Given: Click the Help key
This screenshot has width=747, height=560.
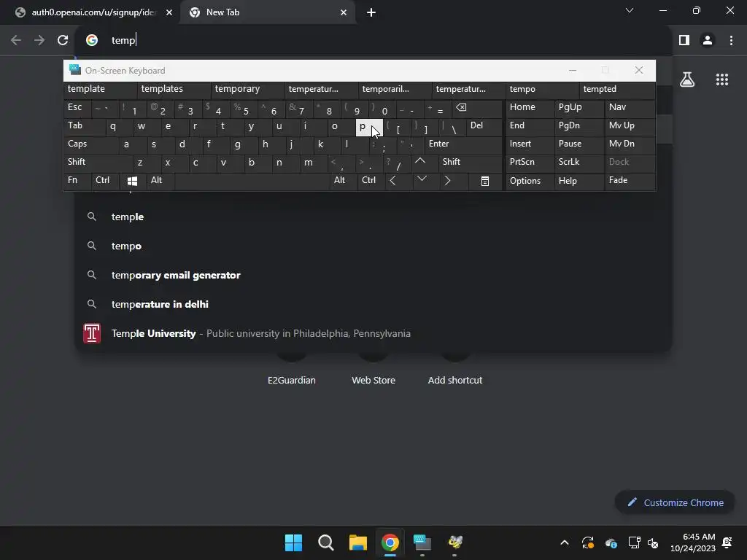Looking at the screenshot, I should pos(579,181).
